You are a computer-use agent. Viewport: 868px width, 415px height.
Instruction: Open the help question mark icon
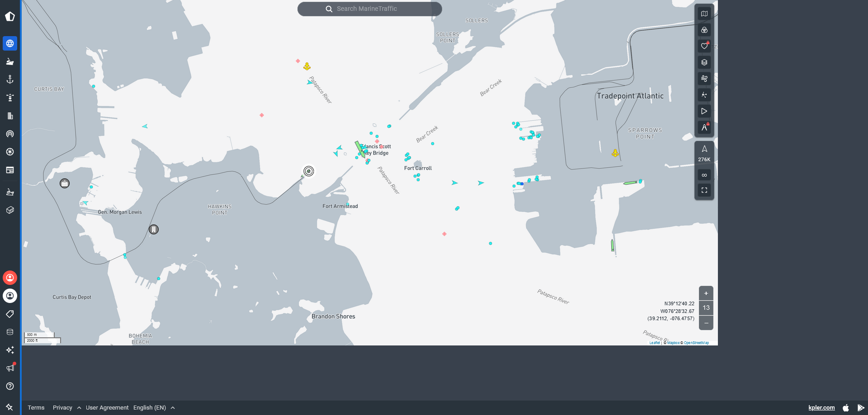(x=10, y=386)
